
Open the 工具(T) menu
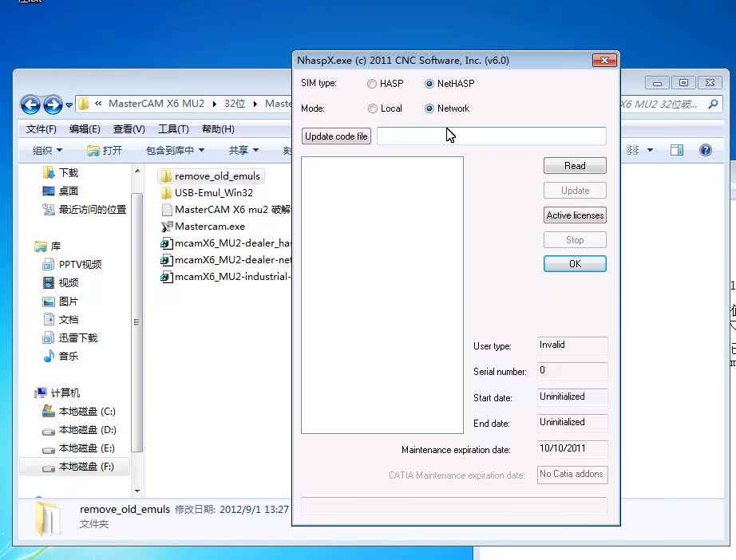(x=174, y=129)
